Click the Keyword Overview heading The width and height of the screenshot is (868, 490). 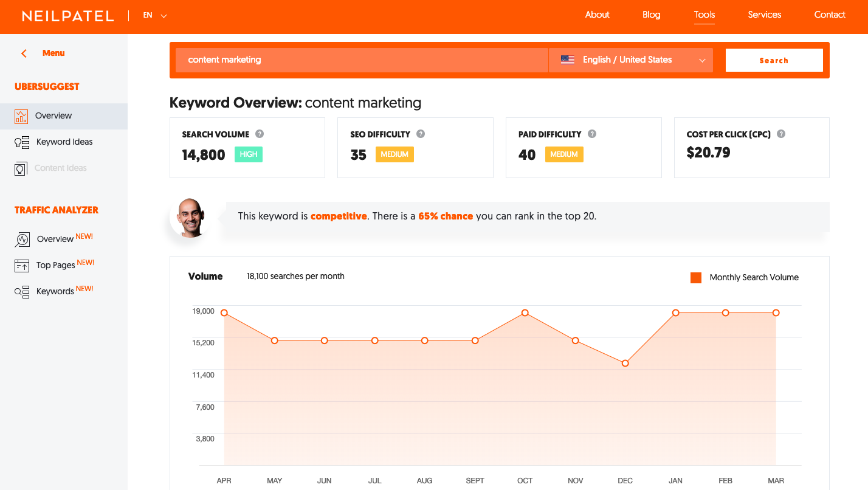pos(295,103)
